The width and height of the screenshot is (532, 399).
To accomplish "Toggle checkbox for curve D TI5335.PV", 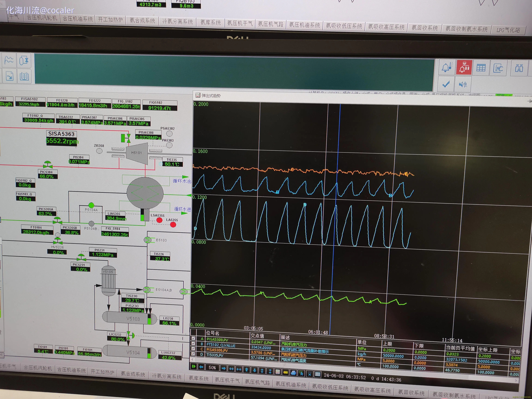I will pyautogui.click(x=193, y=354).
